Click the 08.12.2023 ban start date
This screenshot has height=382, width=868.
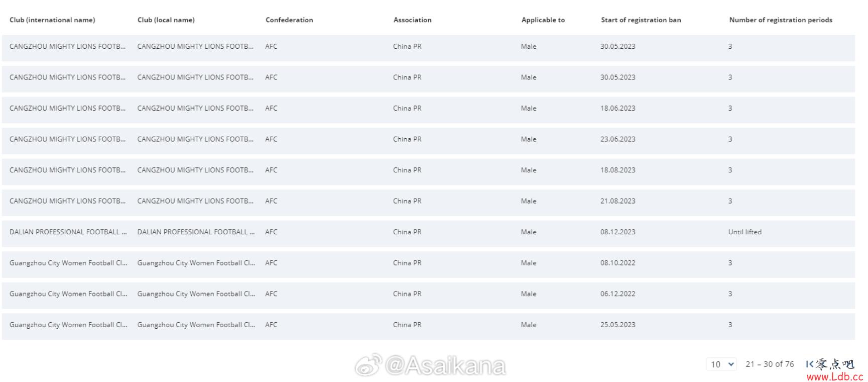[x=617, y=232]
